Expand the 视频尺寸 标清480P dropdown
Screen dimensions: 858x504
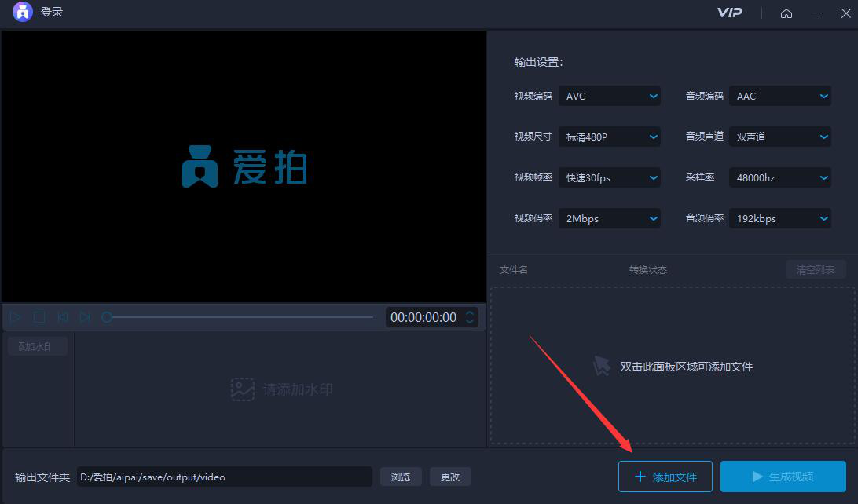click(x=610, y=137)
